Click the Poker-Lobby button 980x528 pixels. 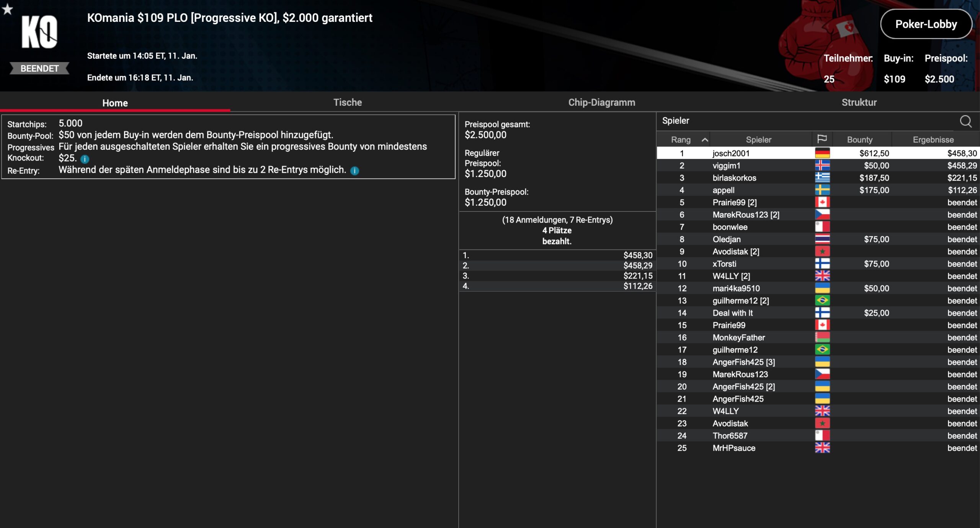pyautogui.click(x=926, y=24)
